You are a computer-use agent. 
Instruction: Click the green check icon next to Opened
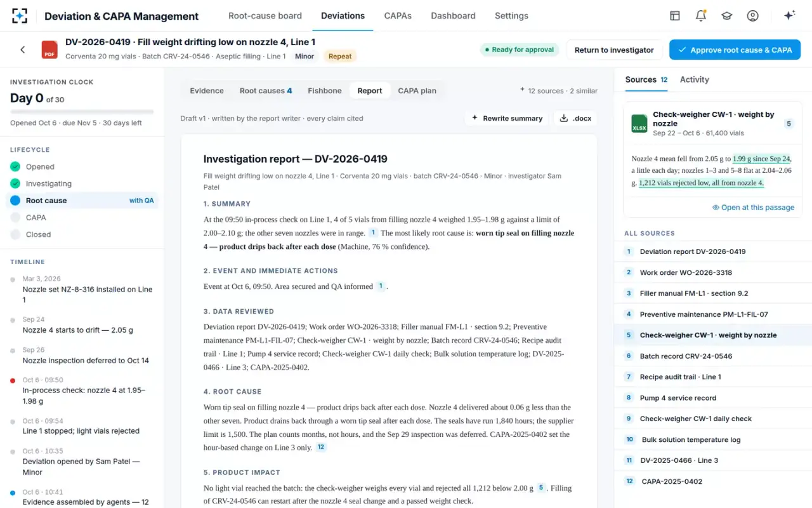(15, 167)
